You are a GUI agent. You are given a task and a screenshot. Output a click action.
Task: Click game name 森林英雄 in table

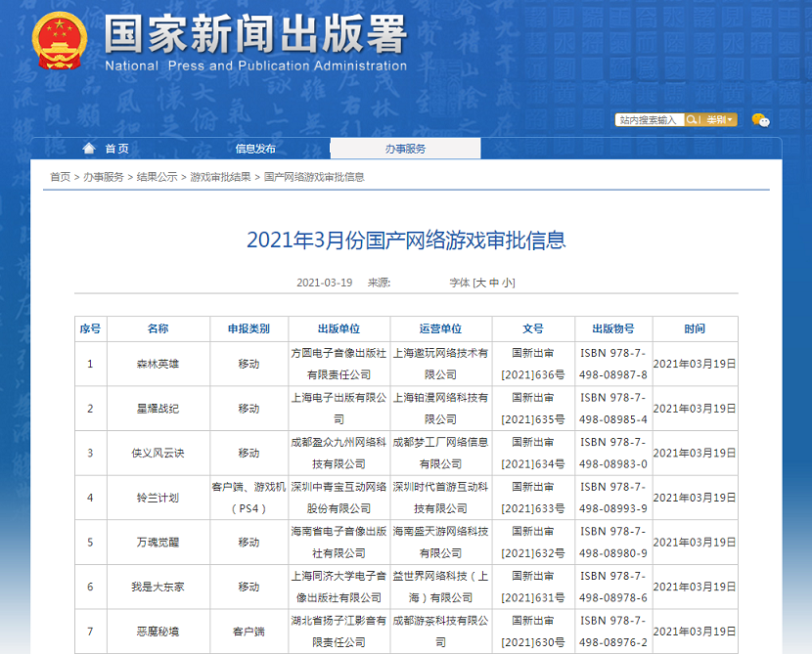158,364
